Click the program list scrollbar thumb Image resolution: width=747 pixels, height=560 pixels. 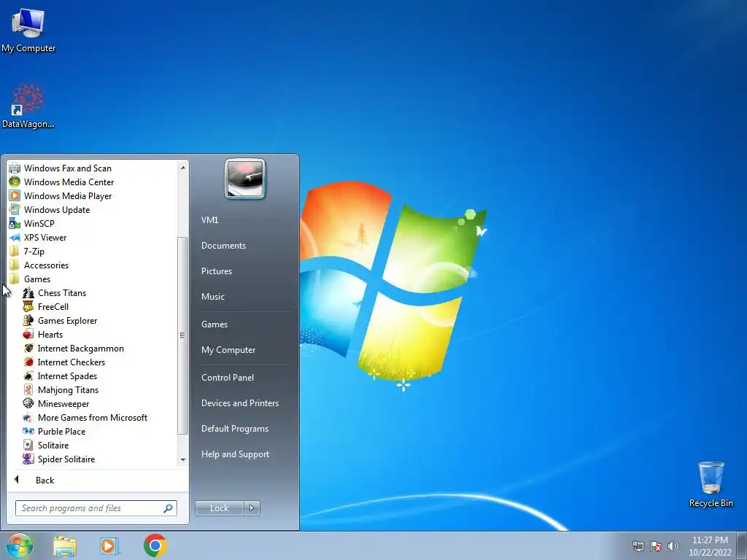click(x=182, y=335)
